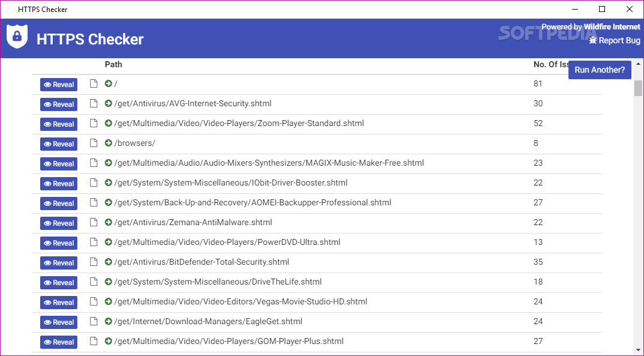644x356 pixels.
Task: Click the issue count 81
Action: click(538, 83)
